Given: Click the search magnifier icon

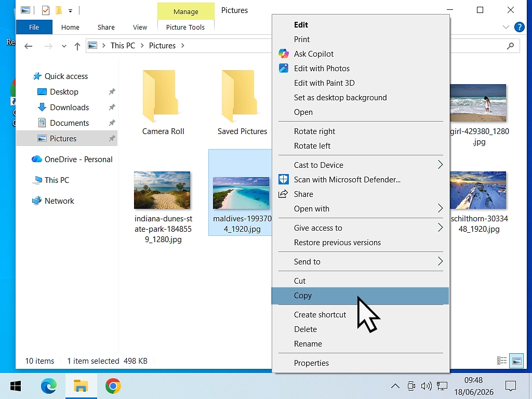Looking at the screenshot, I should (510, 46).
